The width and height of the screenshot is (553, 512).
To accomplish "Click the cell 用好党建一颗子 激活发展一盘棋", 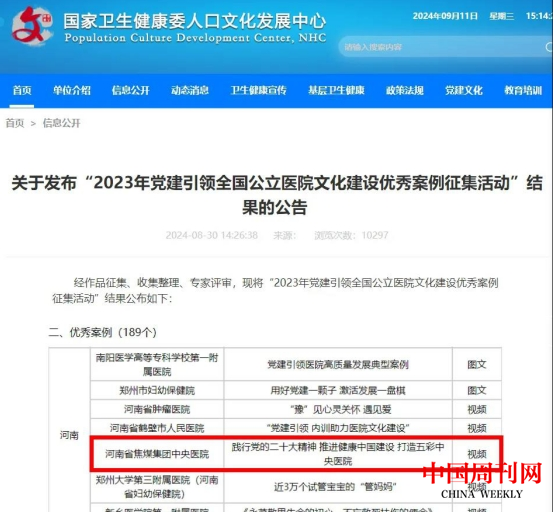I will [338, 390].
